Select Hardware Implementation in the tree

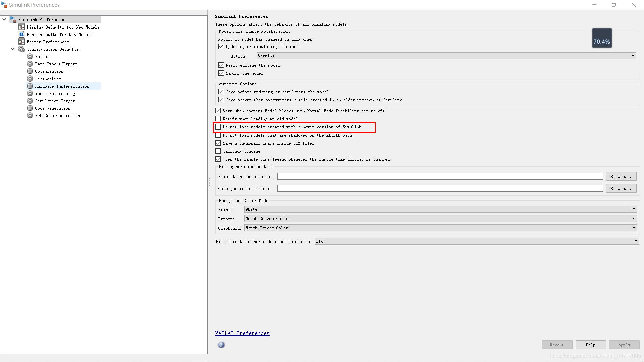point(62,86)
